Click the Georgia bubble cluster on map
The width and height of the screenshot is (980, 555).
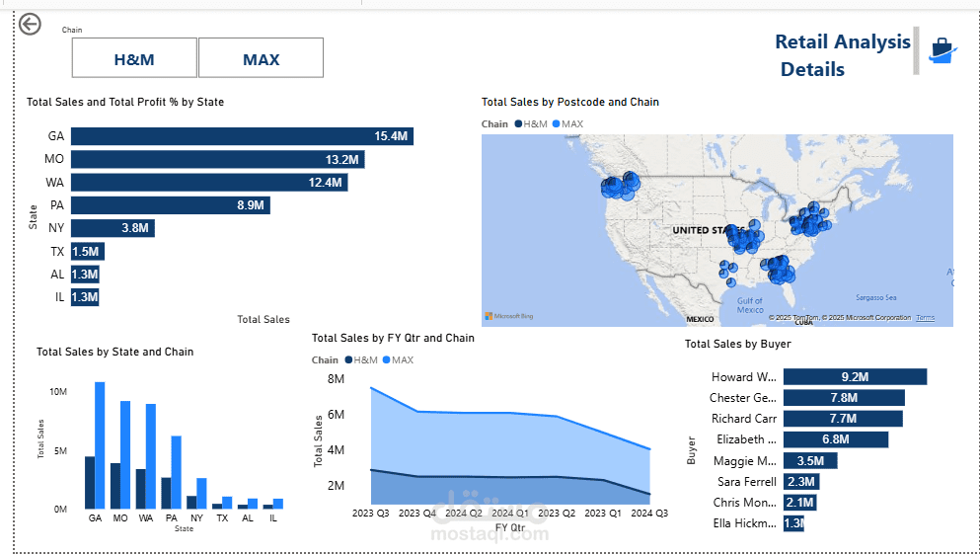click(779, 269)
